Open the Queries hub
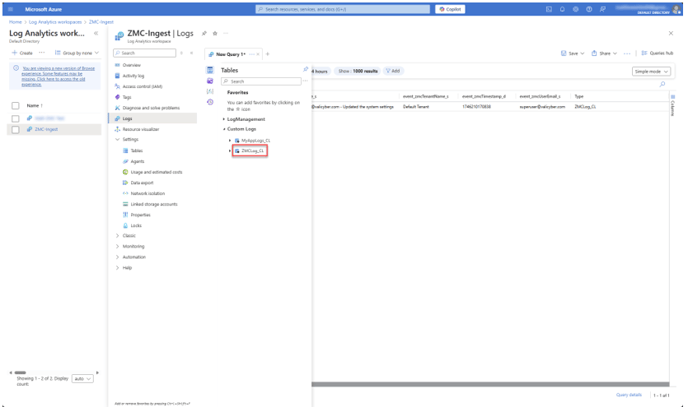The width and height of the screenshot is (688, 407). click(x=657, y=53)
